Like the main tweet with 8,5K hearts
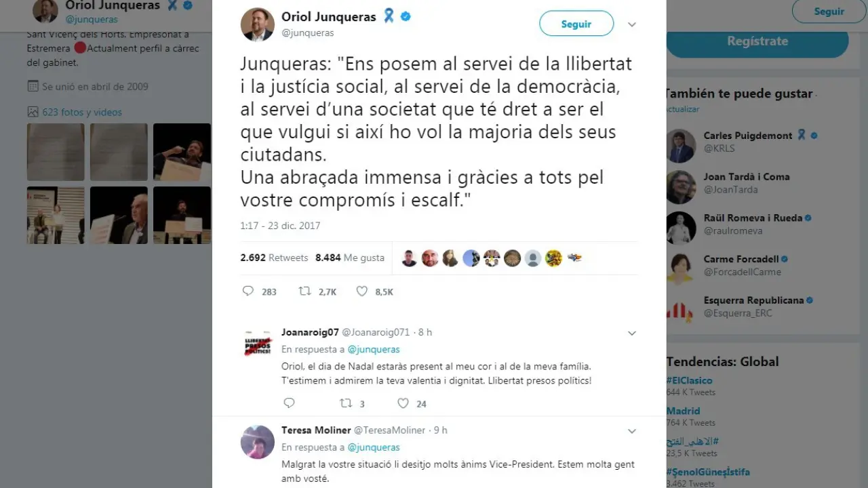The image size is (868, 488). point(362,291)
